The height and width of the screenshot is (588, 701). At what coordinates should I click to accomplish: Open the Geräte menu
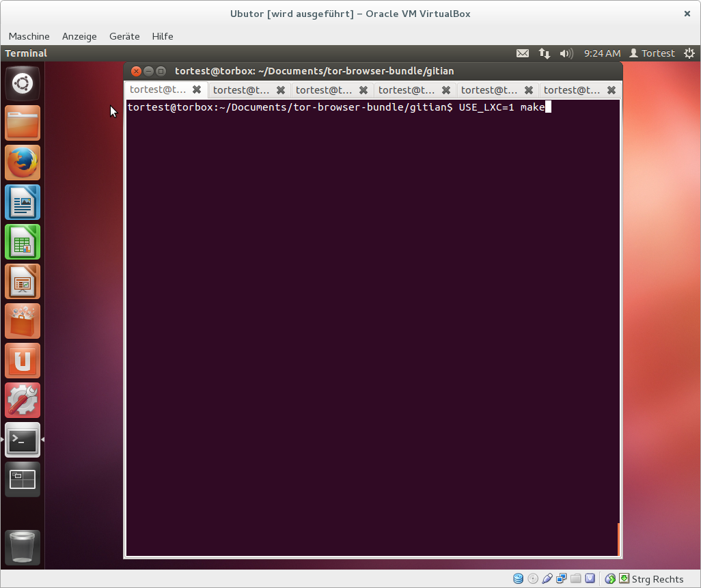(124, 36)
